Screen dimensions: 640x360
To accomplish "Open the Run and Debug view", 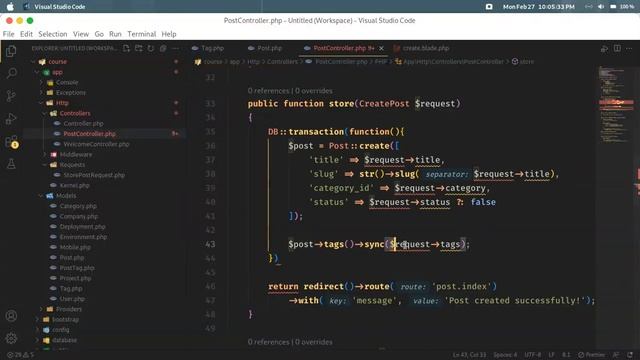I will click(x=11, y=119).
